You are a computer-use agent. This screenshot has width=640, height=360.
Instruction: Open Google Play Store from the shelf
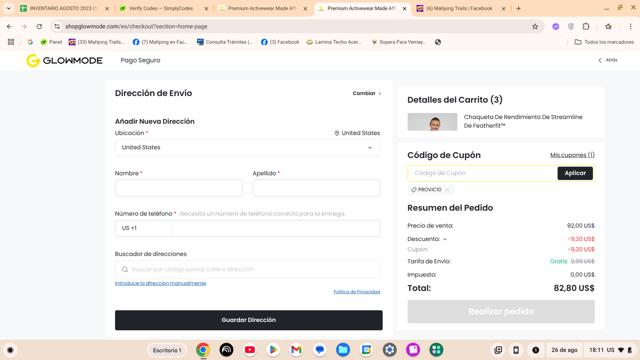point(273,350)
